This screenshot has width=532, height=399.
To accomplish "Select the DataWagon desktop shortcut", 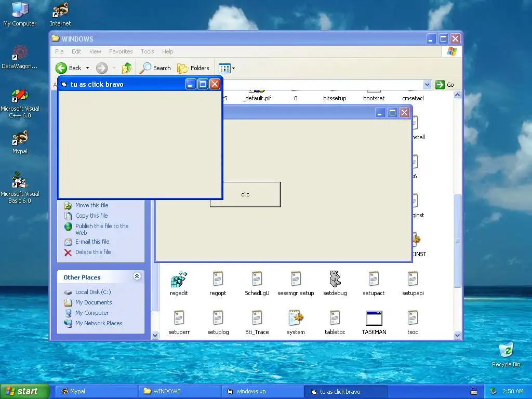I will (20, 57).
